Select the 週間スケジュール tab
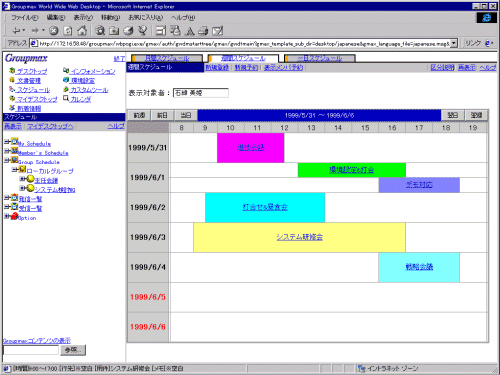The height and width of the screenshot is (375, 500). click(243, 58)
